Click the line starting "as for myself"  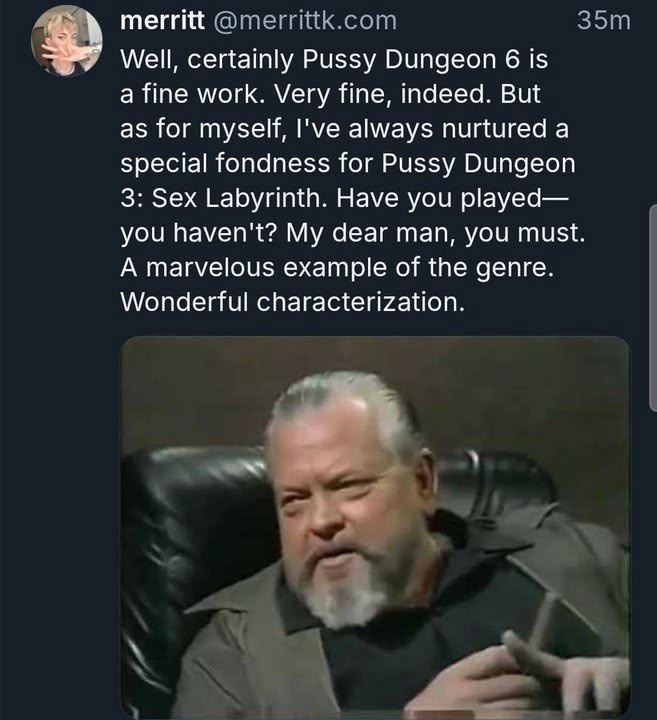(338, 130)
